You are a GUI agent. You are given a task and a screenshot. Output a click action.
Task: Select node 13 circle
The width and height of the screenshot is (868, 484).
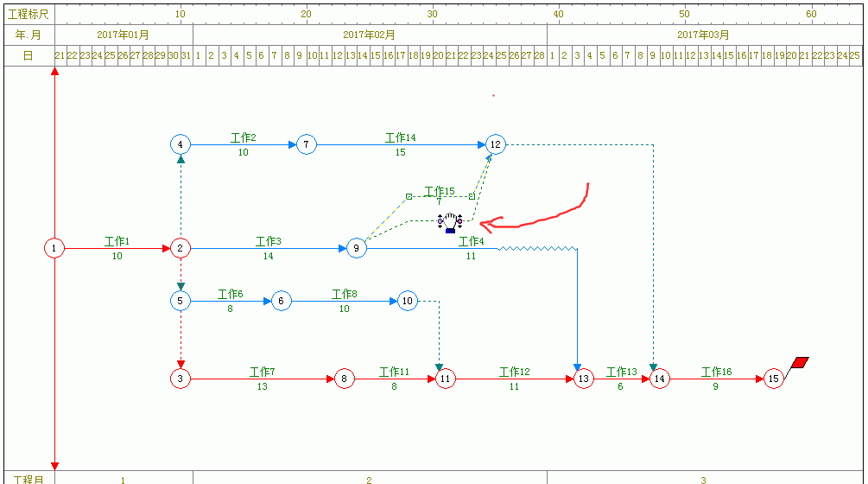[x=584, y=379]
